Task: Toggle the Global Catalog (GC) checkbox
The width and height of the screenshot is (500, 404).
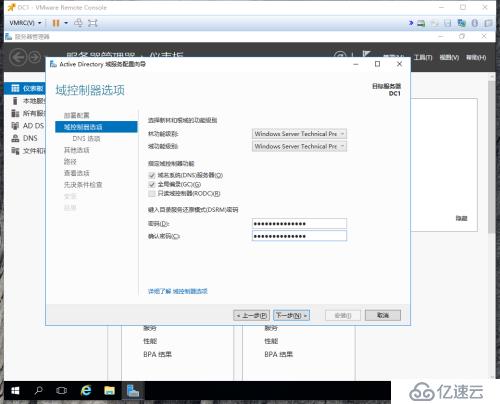Action: pyautogui.click(x=152, y=184)
